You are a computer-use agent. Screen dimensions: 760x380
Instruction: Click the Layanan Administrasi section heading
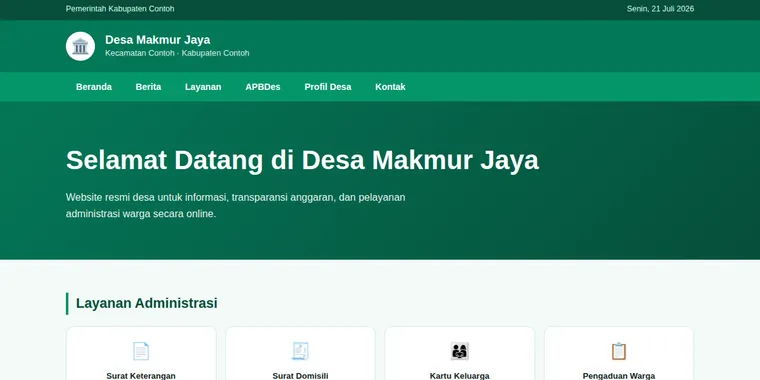pyautogui.click(x=146, y=303)
